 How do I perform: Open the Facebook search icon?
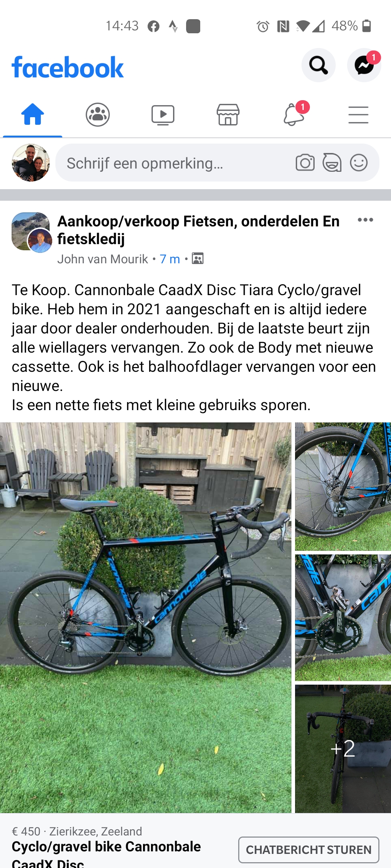pyautogui.click(x=318, y=65)
